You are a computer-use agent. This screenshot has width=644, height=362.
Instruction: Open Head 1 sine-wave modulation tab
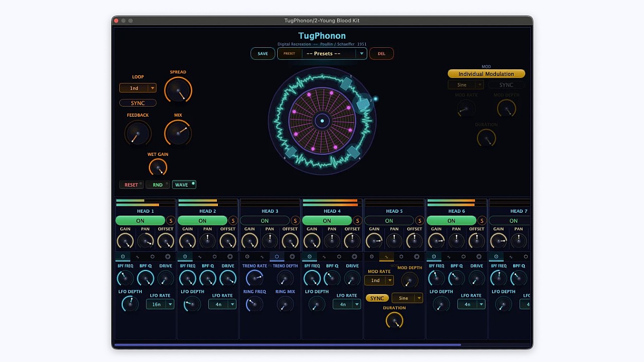pyautogui.click(x=137, y=257)
